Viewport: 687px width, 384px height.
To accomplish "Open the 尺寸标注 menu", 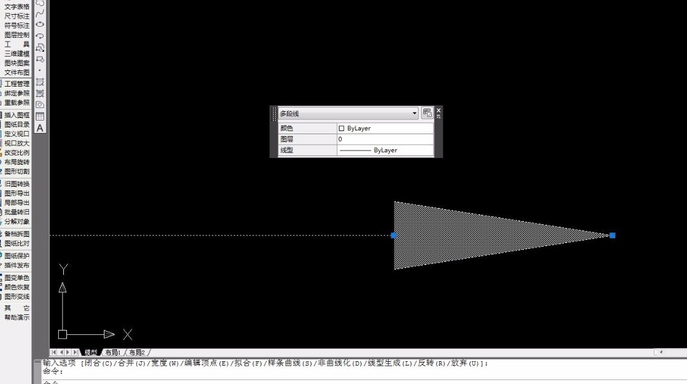I will [x=17, y=16].
